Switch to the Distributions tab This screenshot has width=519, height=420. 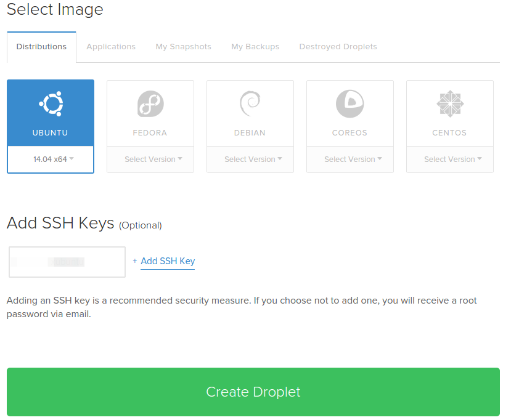[41, 47]
